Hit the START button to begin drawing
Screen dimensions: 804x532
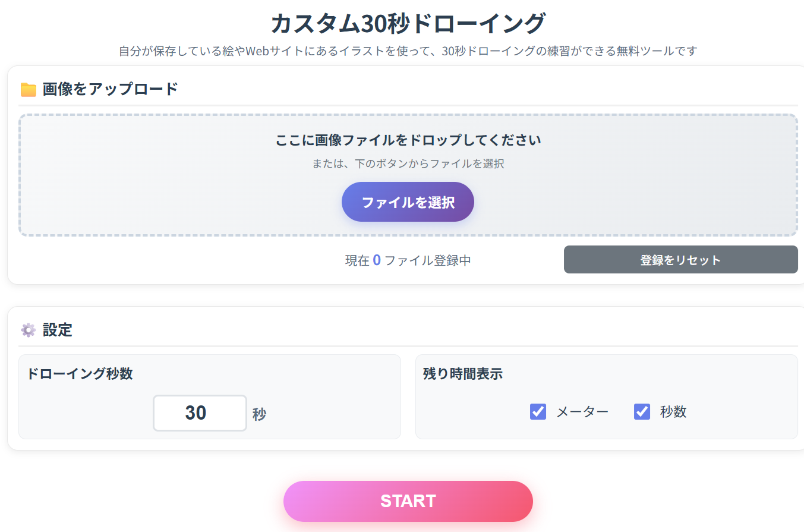pyautogui.click(x=408, y=500)
